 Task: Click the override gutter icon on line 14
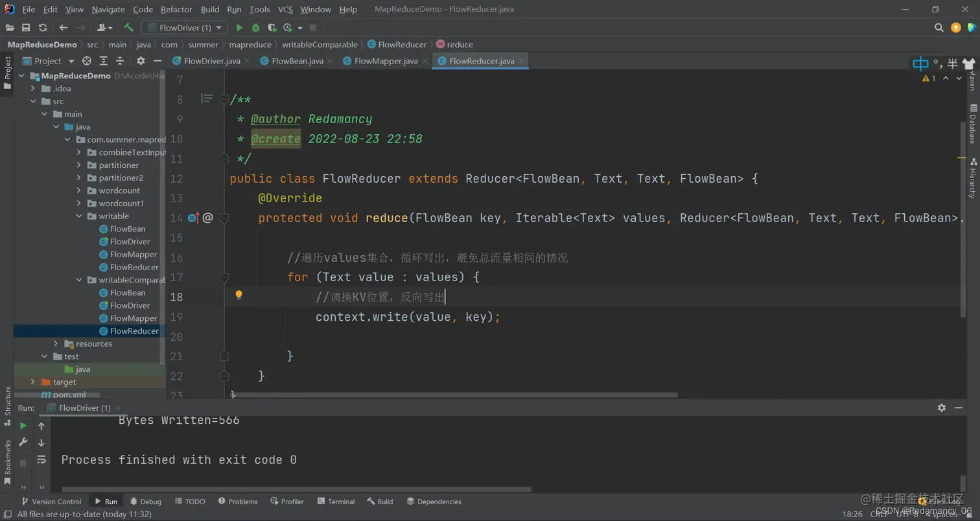194,218
